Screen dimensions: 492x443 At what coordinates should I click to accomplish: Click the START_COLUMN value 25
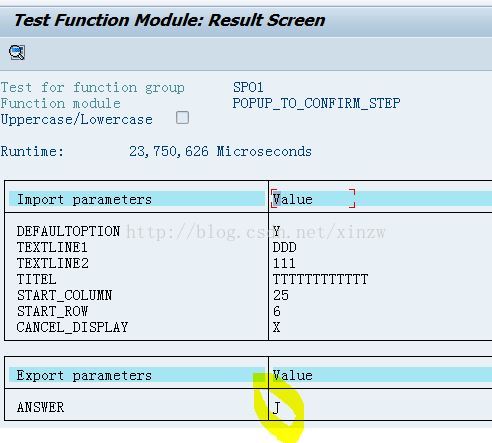click(281, 295)
